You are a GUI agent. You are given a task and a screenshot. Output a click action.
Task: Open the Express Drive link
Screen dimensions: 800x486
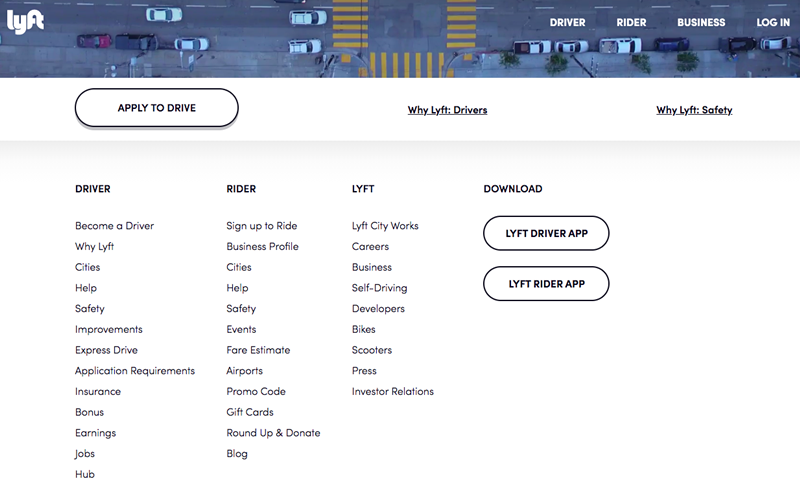[x=106, y=350]
